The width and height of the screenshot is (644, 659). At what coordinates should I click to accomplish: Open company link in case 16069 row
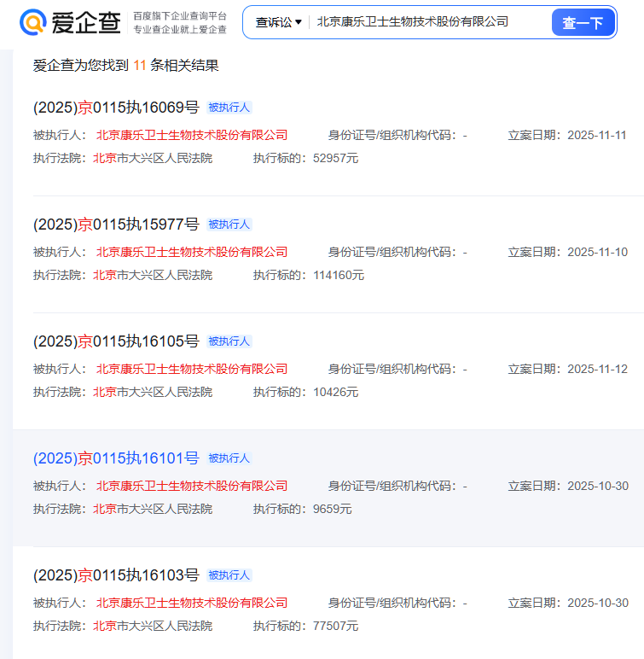tap(192, 136)
